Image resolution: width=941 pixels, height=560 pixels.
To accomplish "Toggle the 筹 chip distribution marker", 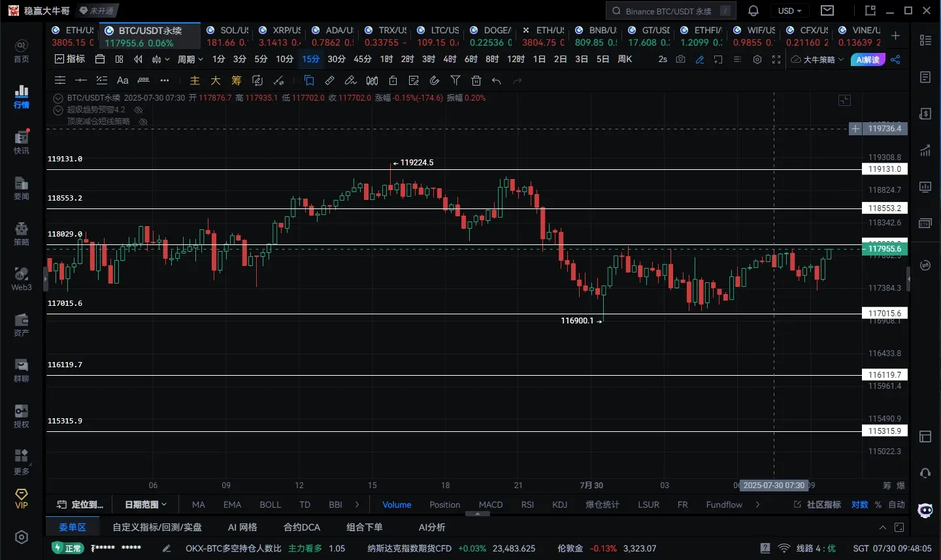I will tap(237, 80).
